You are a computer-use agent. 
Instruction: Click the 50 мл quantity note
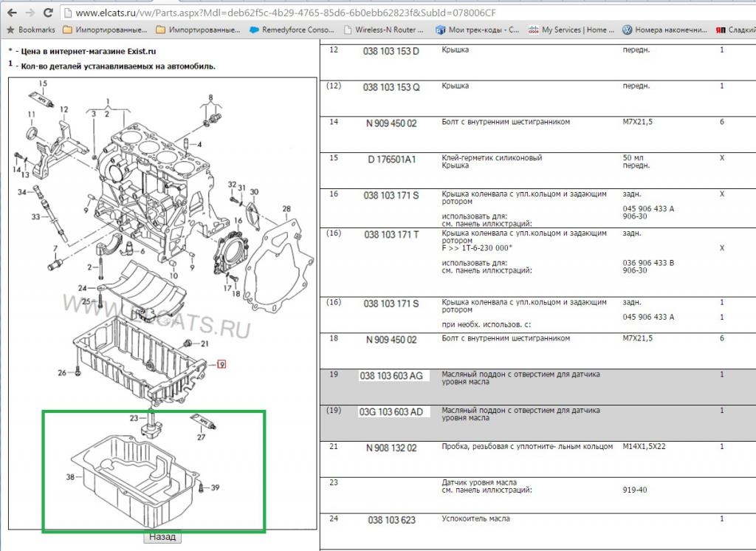633,158
